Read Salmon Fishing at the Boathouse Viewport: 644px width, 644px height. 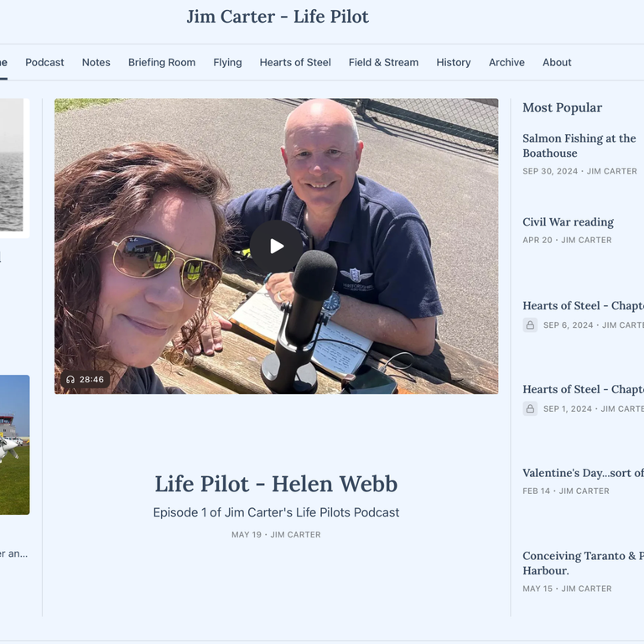579,146
